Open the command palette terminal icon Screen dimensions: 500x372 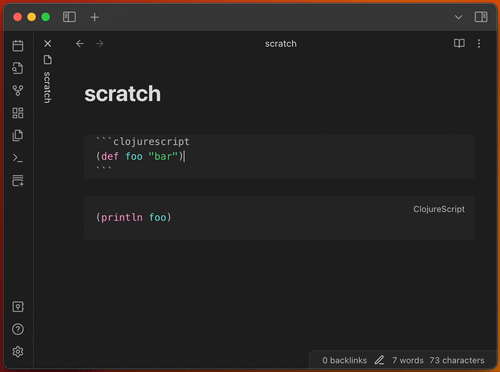18,158
